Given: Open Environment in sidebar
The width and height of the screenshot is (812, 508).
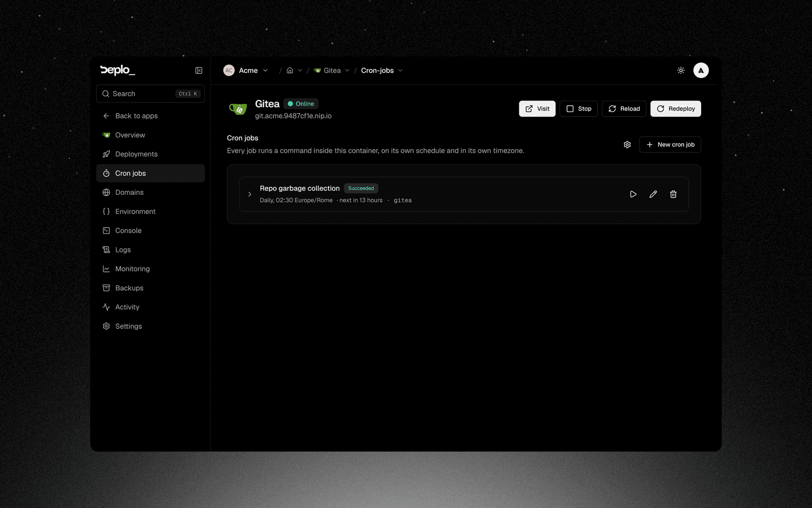Looking at the screenshot, I should [150, 212].
